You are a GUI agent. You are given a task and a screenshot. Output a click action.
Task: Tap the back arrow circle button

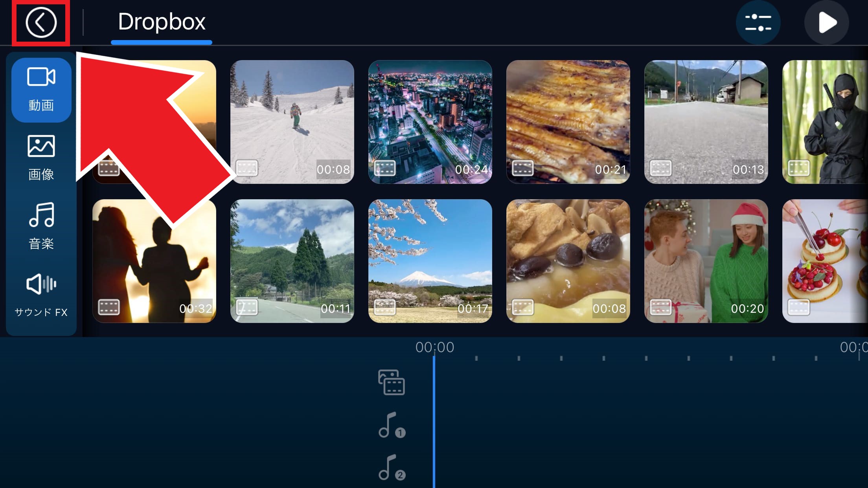pyautogui.click(x=41, y=22)
